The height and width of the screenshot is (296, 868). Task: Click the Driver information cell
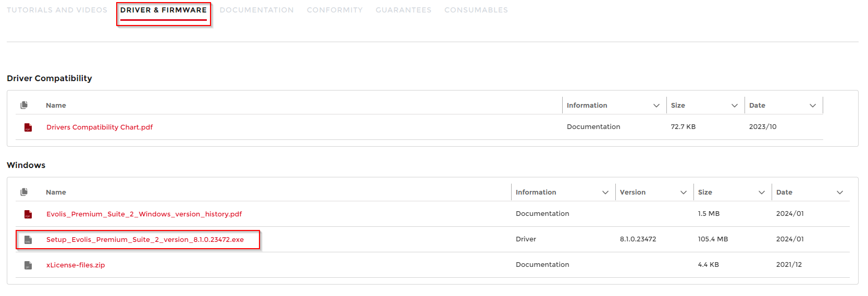[526, 239]
